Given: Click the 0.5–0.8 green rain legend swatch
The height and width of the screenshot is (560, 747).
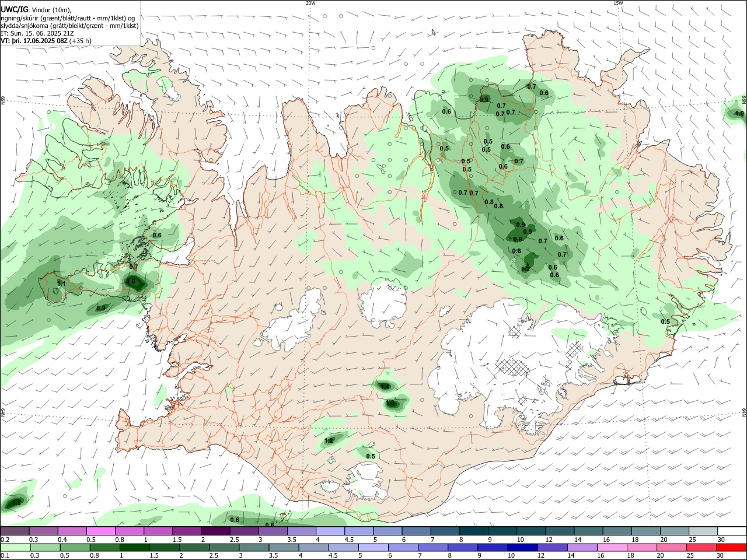Looking at the screenshot, I should 74,547.
